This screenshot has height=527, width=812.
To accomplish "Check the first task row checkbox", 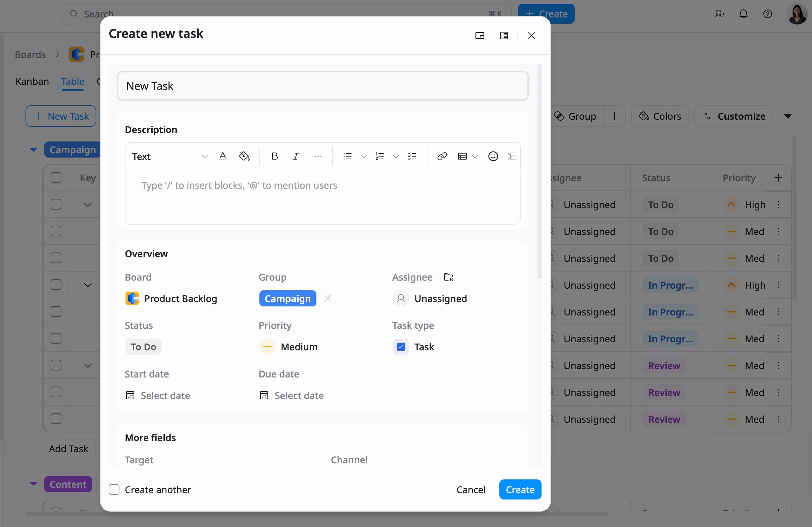I will 56,204.
